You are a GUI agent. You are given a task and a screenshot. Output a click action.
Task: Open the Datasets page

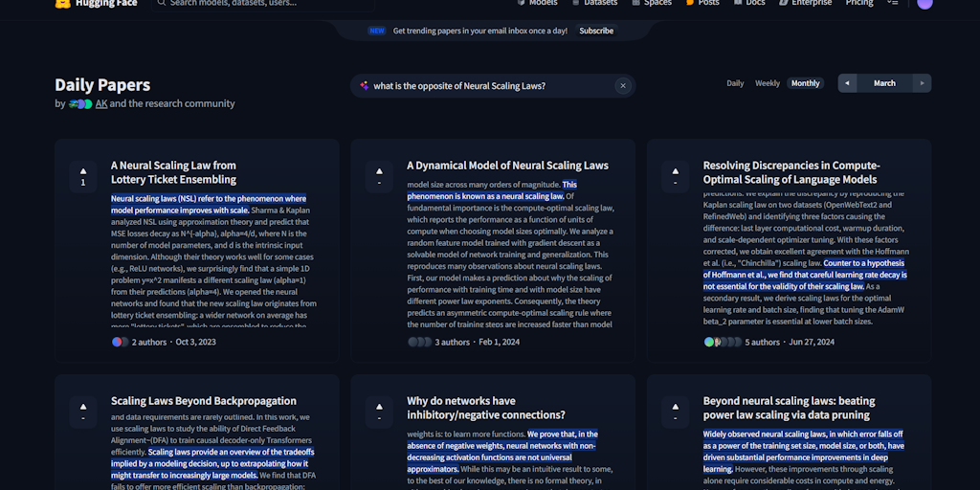tap(601, 3)
